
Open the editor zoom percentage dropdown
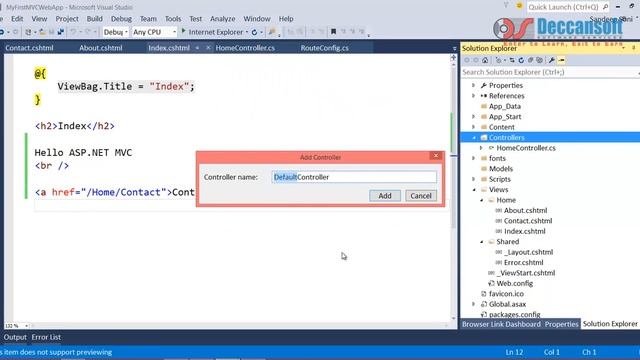pyautogui.click(x=26, y=326)
